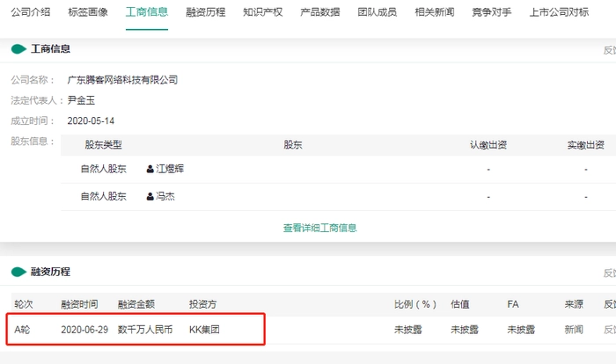
Task: Open shareholder 江煜辉 name link
Action: pos(170,169)
